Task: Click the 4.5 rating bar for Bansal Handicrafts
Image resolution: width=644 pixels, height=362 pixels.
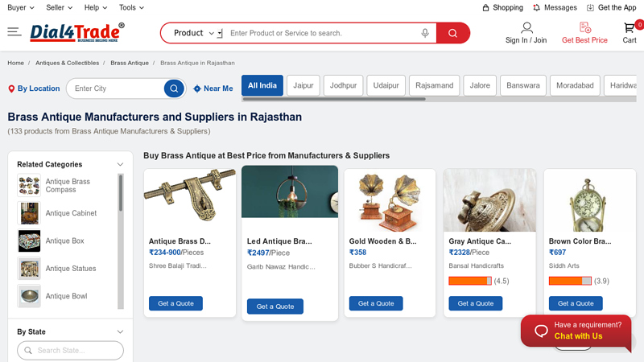Action: (470, 281)
